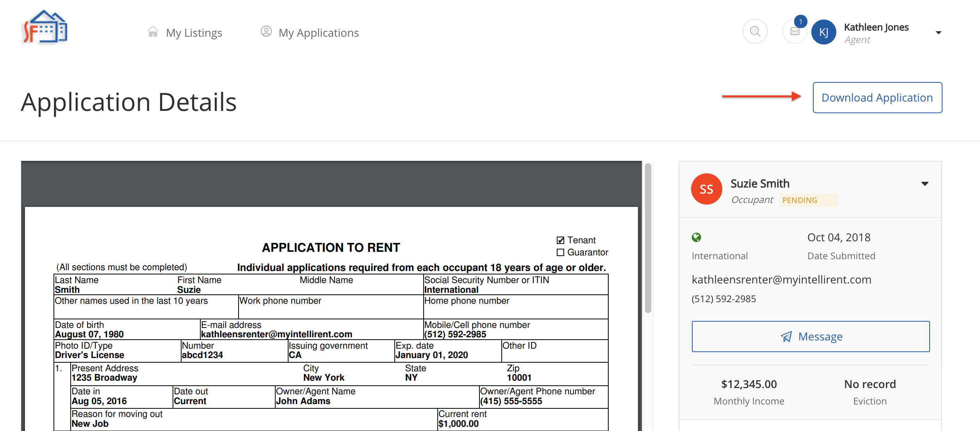The image size is (980, 431).
Task: Click the SF building logo
Action: coord(45,28)
